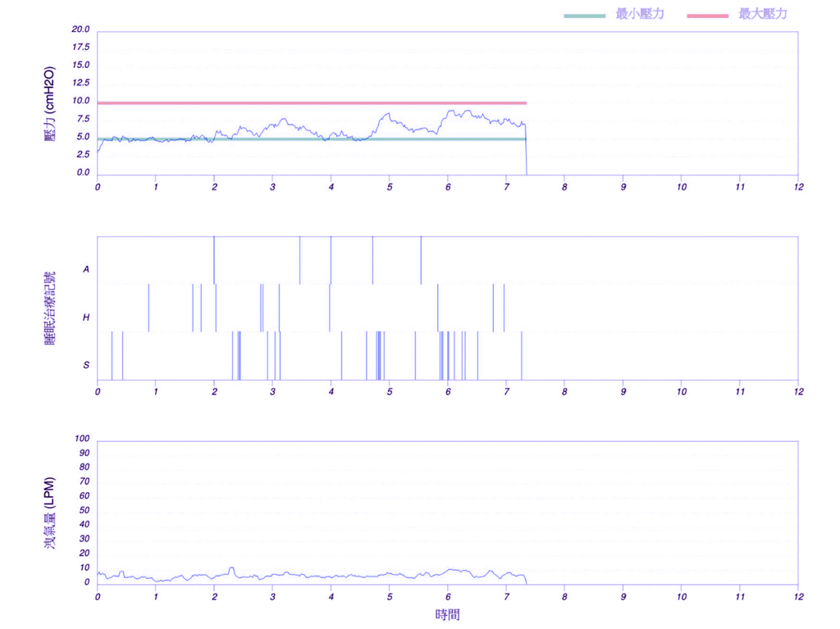Click the 12 tick on leak chart time axis

click(x=797, y=596)
